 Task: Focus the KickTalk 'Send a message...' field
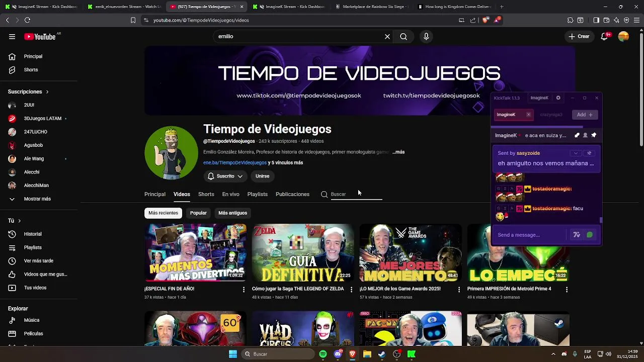point(531,235)
